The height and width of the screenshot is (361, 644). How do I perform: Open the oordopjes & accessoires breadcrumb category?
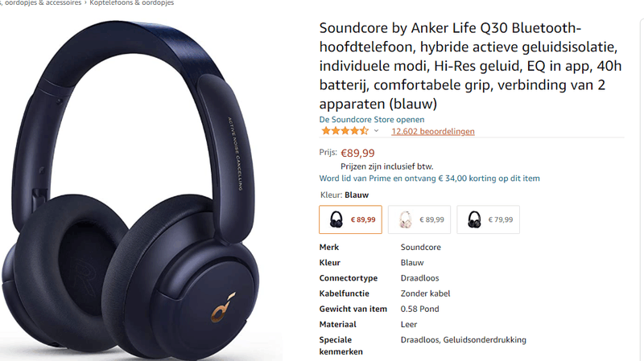point(41,3)
